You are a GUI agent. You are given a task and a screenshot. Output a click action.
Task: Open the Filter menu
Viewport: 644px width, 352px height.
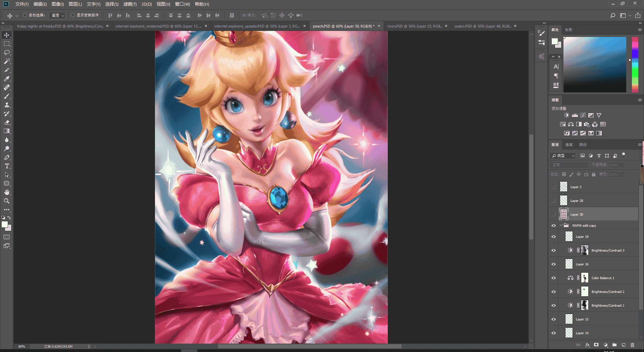[130, 4]
